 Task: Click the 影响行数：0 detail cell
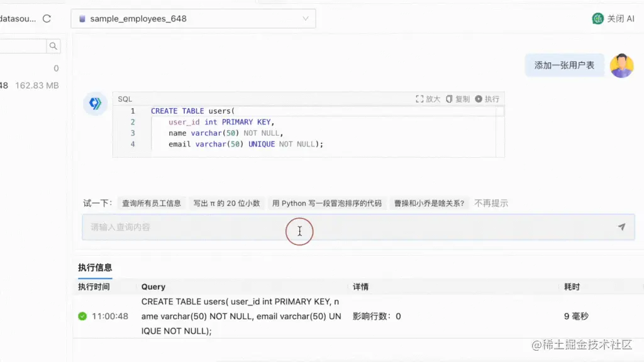coord(377,316)
